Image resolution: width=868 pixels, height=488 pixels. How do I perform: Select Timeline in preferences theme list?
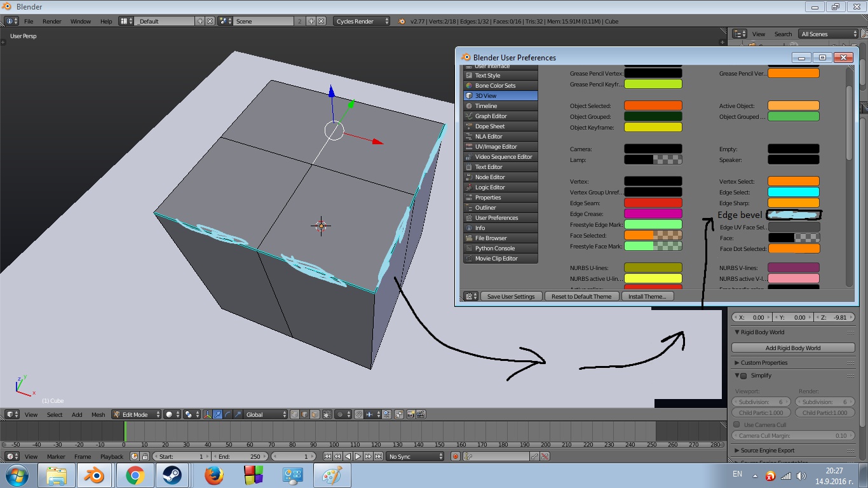(500, 106)
